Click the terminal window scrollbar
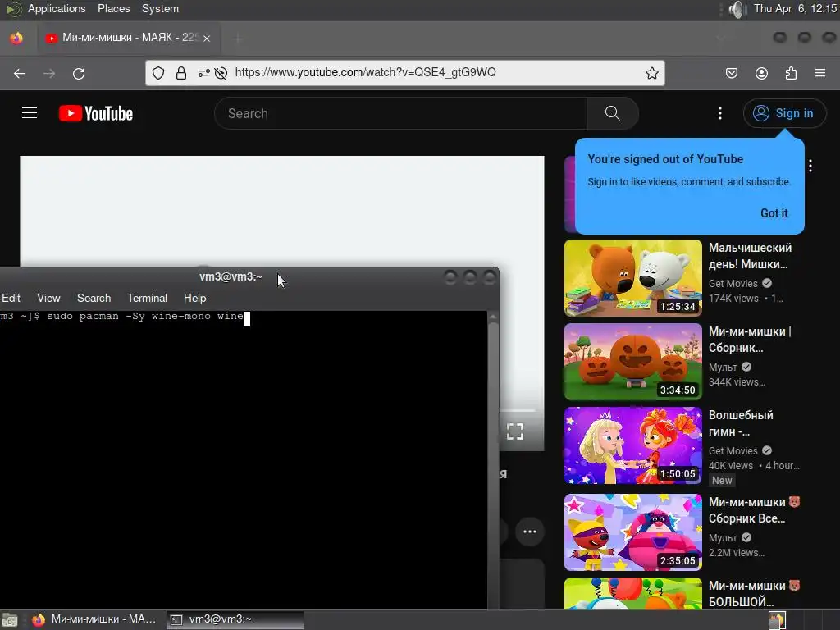 (493, 459)
